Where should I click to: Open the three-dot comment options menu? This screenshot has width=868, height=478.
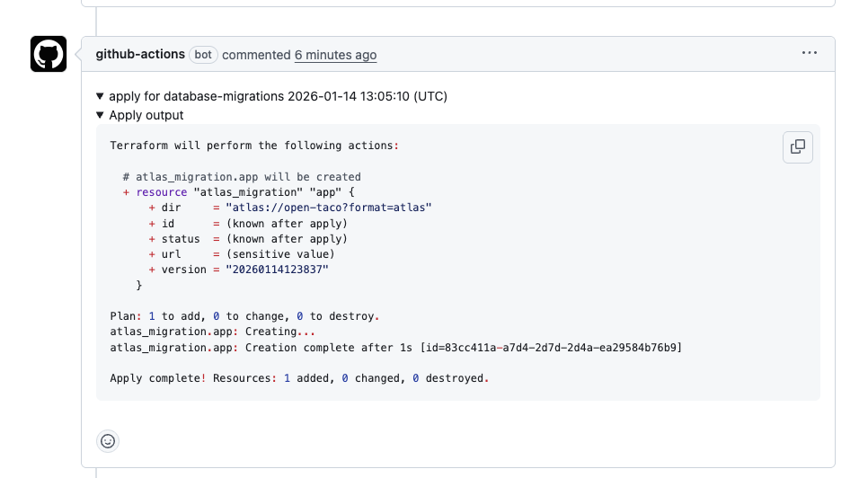click(810, 54)
